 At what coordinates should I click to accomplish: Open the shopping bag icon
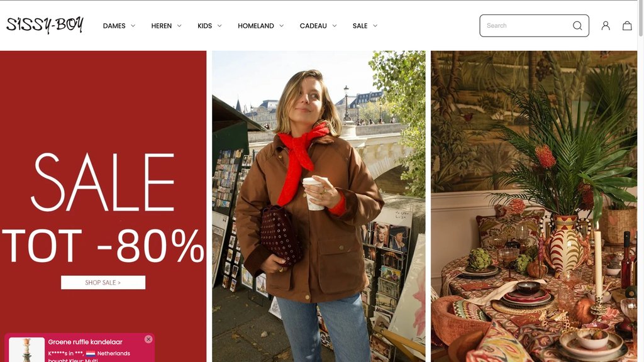(627, 25)
